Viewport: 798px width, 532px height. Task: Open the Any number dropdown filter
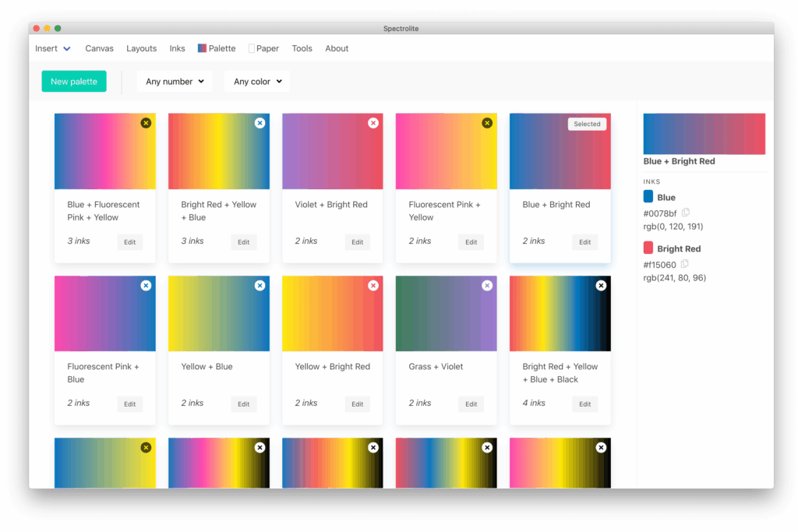pos(175,82)
